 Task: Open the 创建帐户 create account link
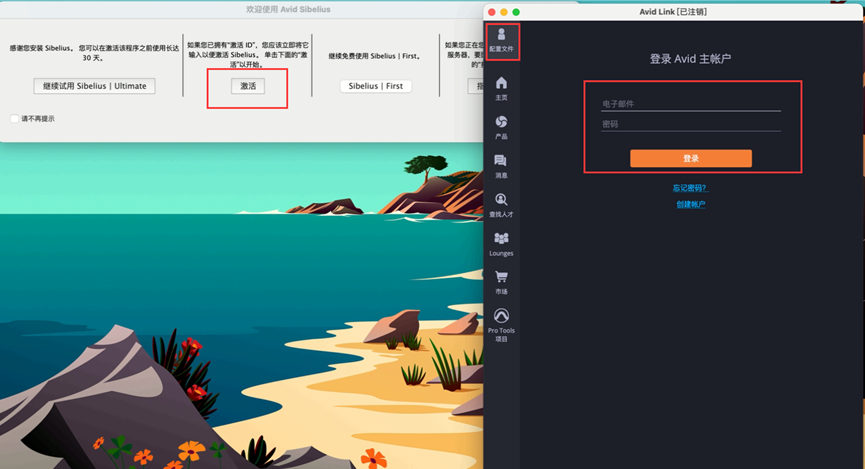click(690, 204)
